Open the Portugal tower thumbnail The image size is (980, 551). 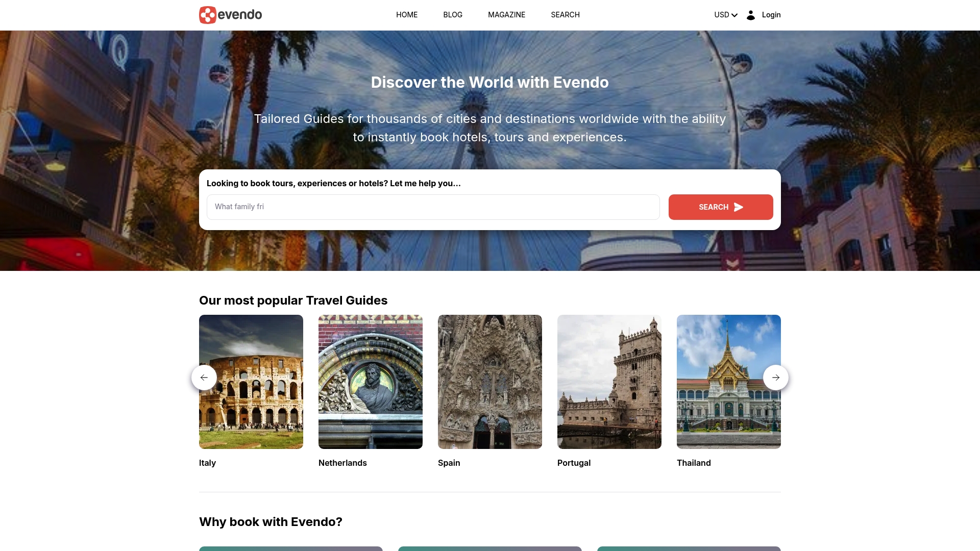pos(609,382)
